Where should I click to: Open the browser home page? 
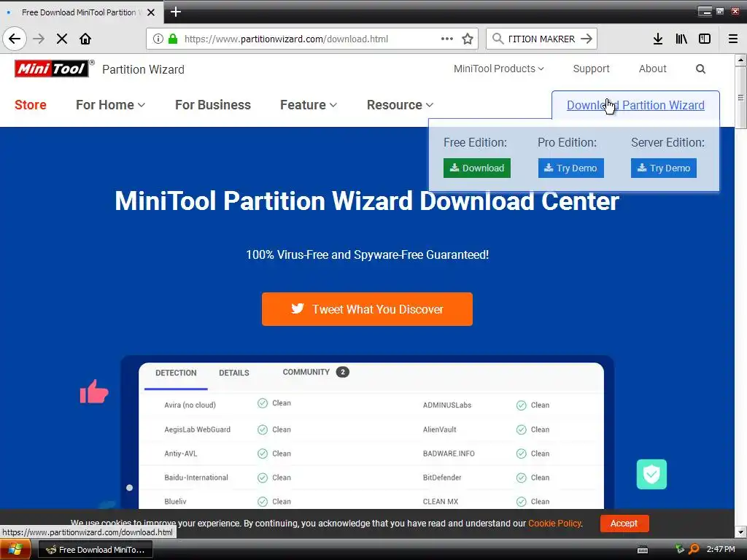pyautogui.click(x=85, y=39)
